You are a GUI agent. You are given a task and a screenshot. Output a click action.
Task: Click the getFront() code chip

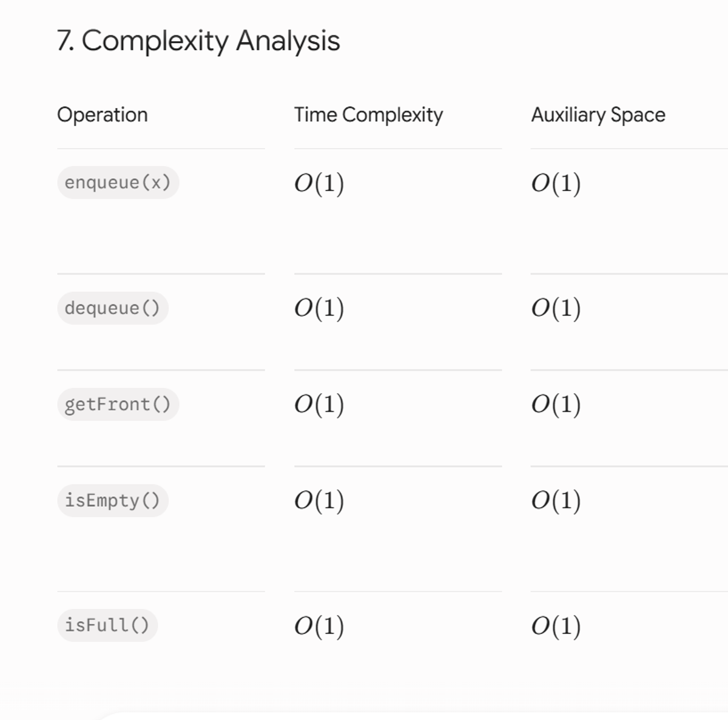[x=118, y=405]
